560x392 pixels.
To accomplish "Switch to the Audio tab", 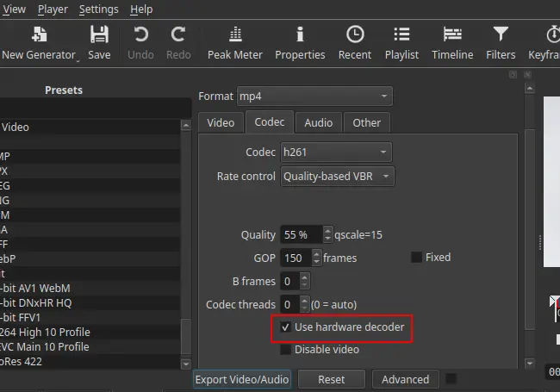I will (x=319, y=123).
